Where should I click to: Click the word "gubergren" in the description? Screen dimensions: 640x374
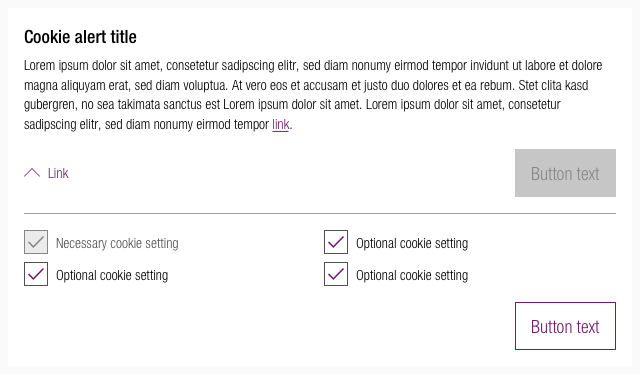point(49,105)
